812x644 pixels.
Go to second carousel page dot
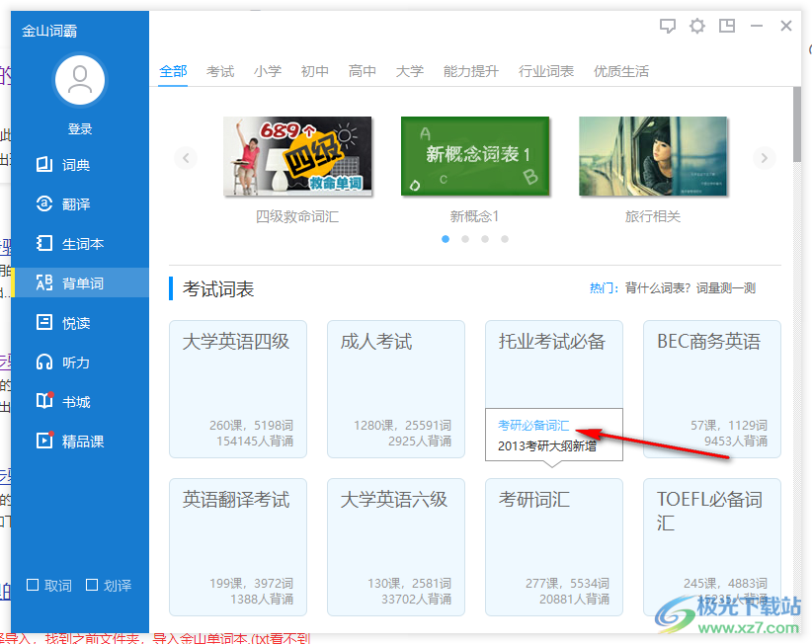coord(465,239)
